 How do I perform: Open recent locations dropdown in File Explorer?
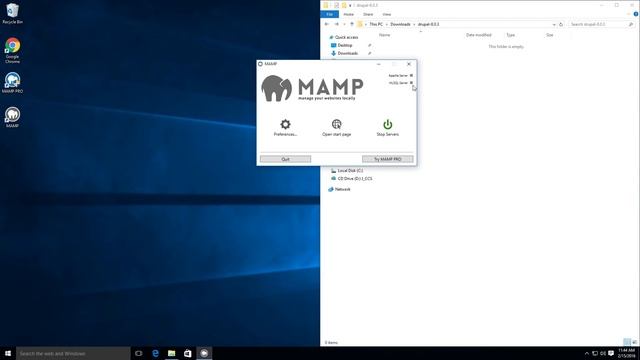pos(344,24)
